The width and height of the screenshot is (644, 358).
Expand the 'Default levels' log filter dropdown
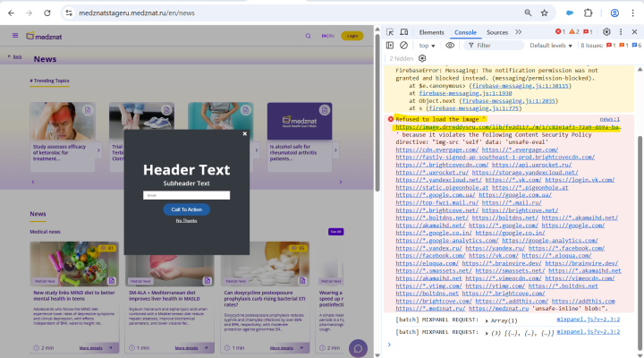coord(551,45)
